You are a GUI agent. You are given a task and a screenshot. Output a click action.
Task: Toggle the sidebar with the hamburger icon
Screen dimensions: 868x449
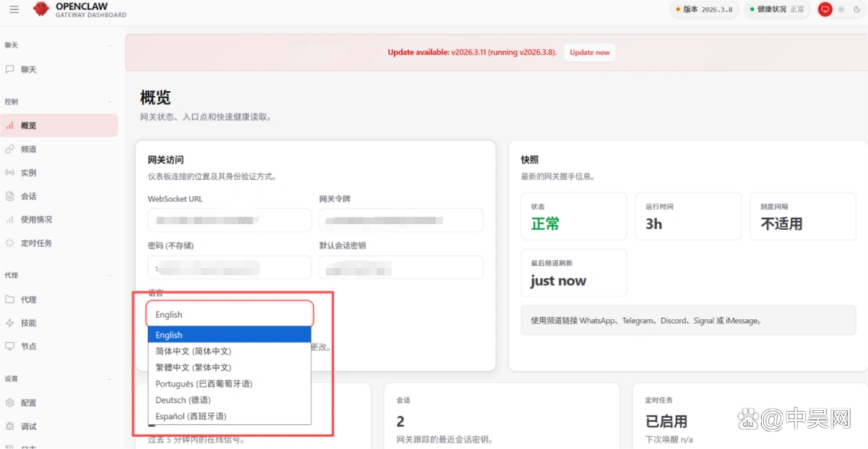pos(14,9)
